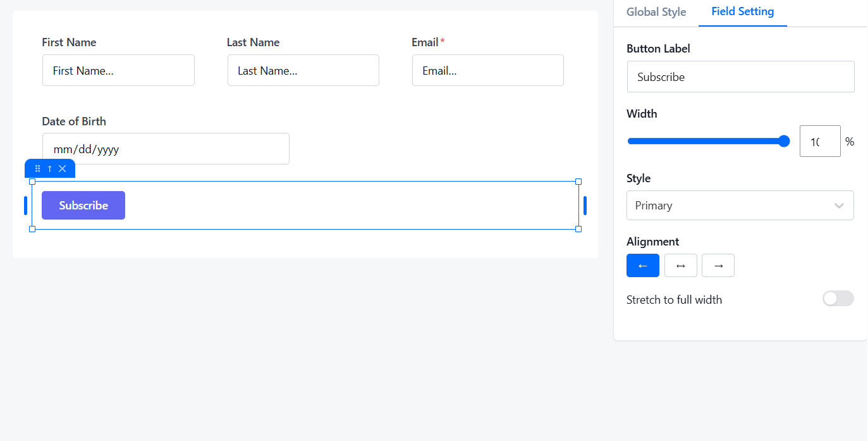Image resolution: width=868 pixels, height=441 pixels.
Task: Click the bottom-left corner handle of the selection
Action: click(x=32, y=229)
